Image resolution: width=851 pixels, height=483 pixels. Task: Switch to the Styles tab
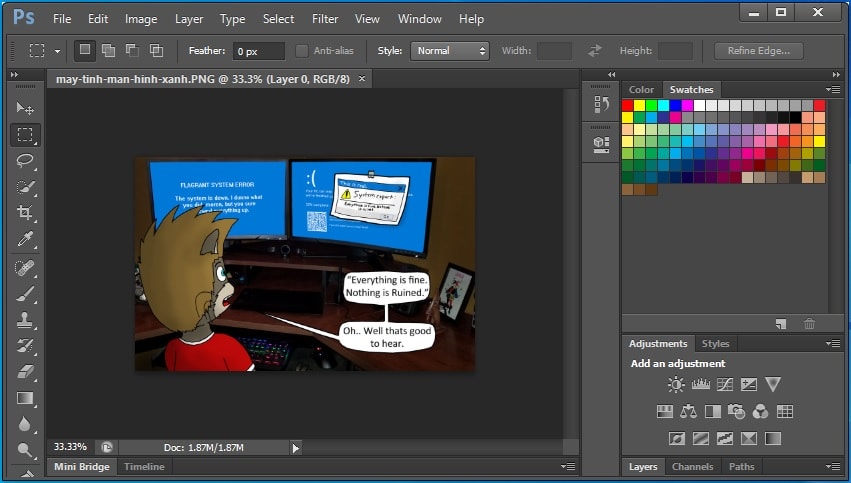point(715,344)
